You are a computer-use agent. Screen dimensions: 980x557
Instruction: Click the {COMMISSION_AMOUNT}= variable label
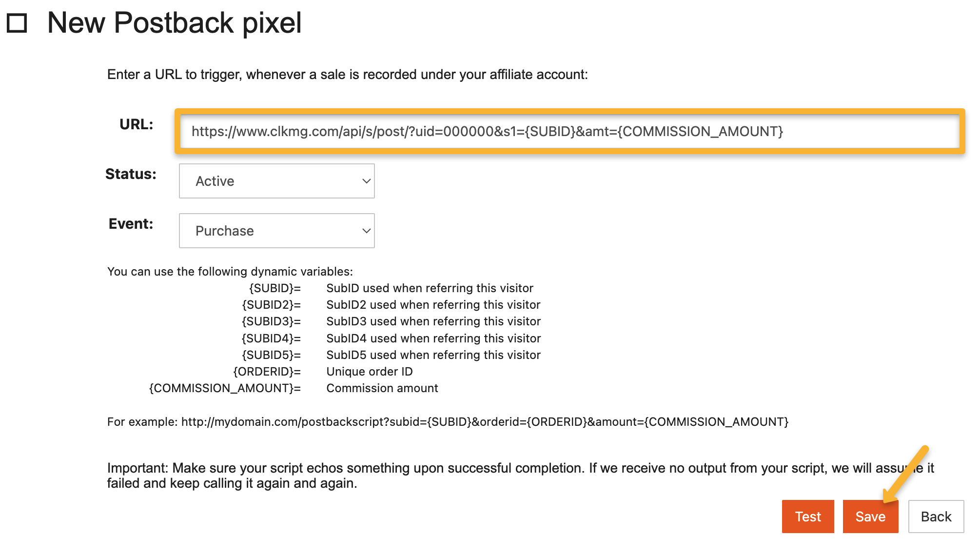coord(225,388)
